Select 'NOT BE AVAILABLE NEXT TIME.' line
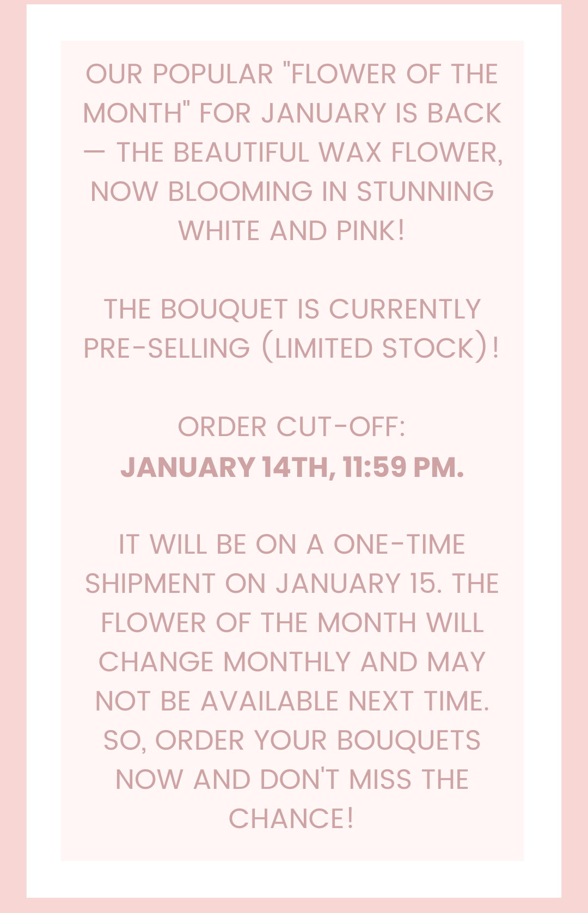 (x=292, y=701)
